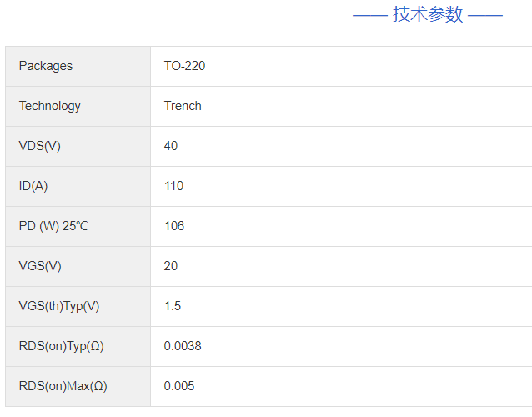The height and width of the screenshot is (417, 532).
Task: Click the RDS(on) typical value 0.0038
Action: click(x=183, y=346)
